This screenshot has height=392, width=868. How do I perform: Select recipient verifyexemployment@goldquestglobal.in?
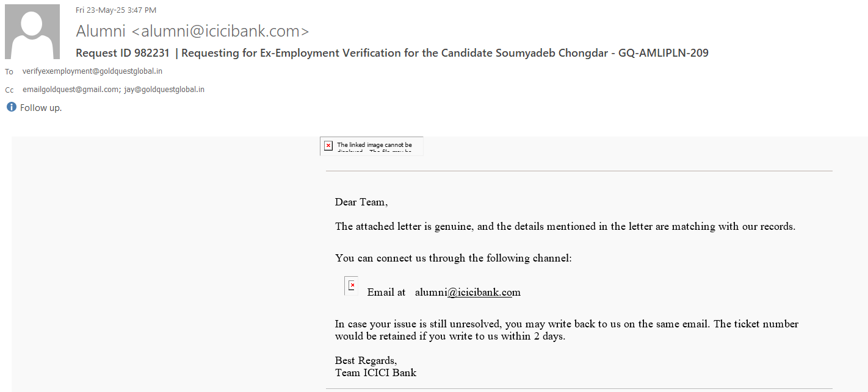pos(92,71)
